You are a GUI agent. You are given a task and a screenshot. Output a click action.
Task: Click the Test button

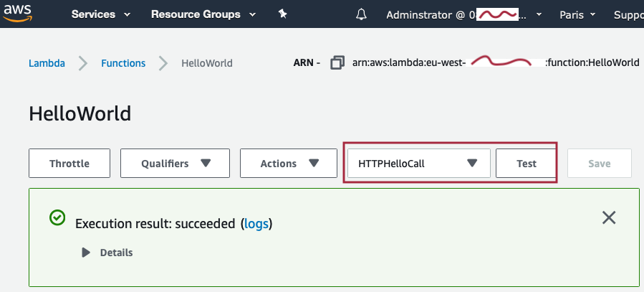[526, 164]
